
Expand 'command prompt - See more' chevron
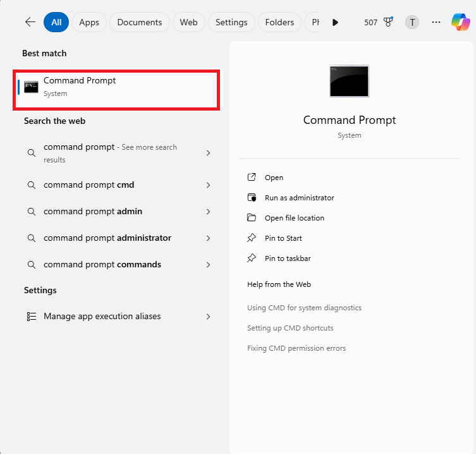[208, 153]
